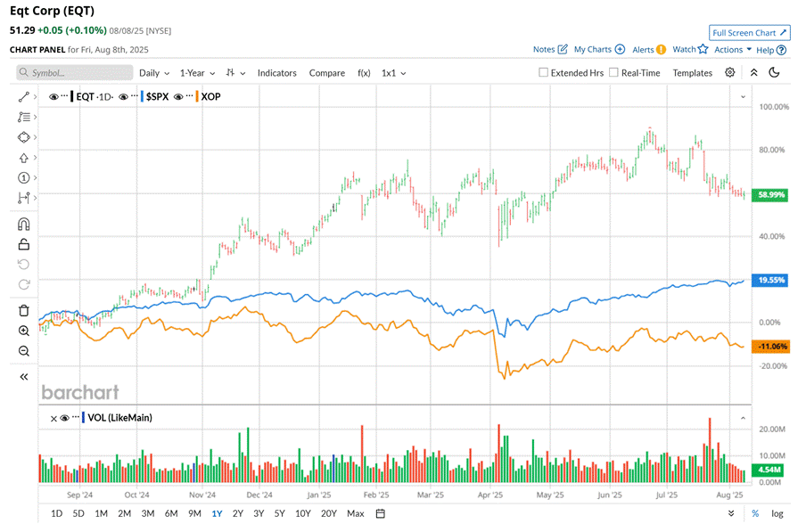Open My Charts

click(x=599, y=49)
